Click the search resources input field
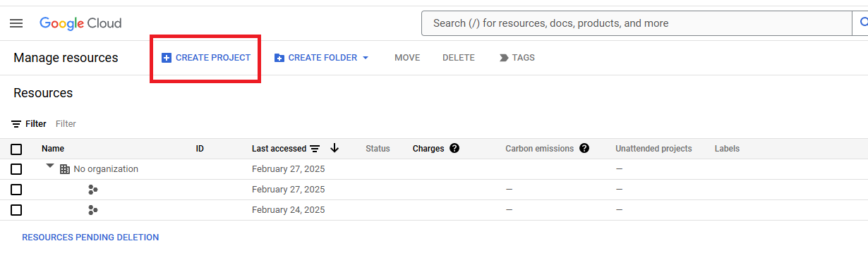868x277 pixels. point(637,23)
